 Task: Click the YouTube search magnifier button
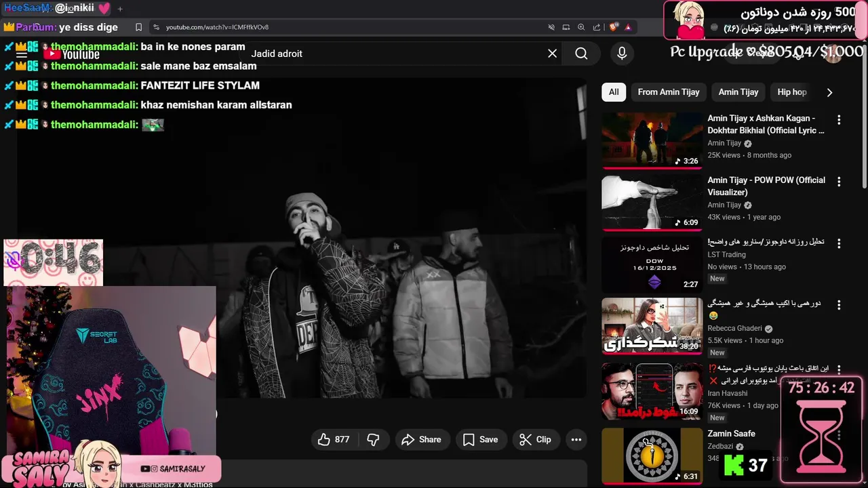point(581,54)
